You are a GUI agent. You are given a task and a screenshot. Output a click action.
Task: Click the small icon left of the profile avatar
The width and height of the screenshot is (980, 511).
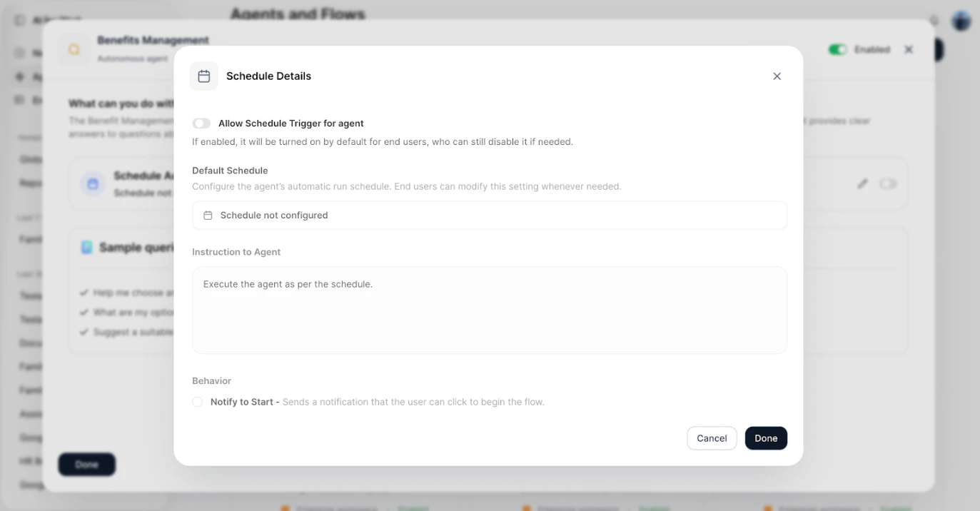click(934, 21)
